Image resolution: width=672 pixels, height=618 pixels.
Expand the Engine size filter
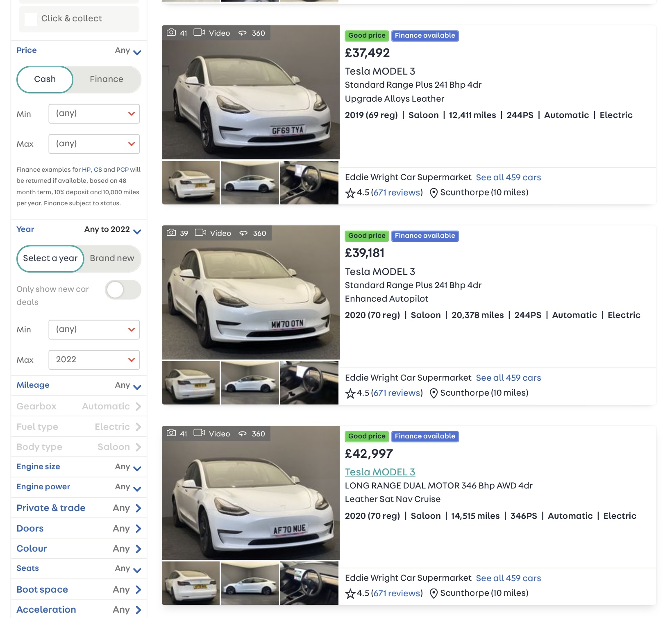79,467
